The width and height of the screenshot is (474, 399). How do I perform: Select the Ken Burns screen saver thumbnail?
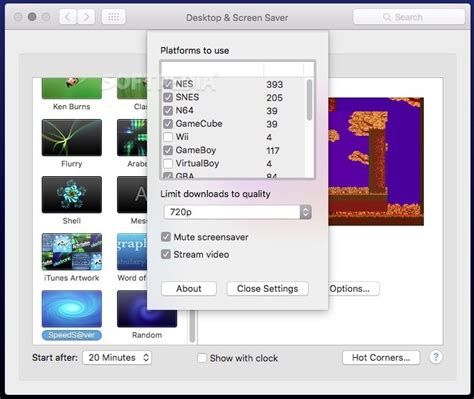click(72, 88)
